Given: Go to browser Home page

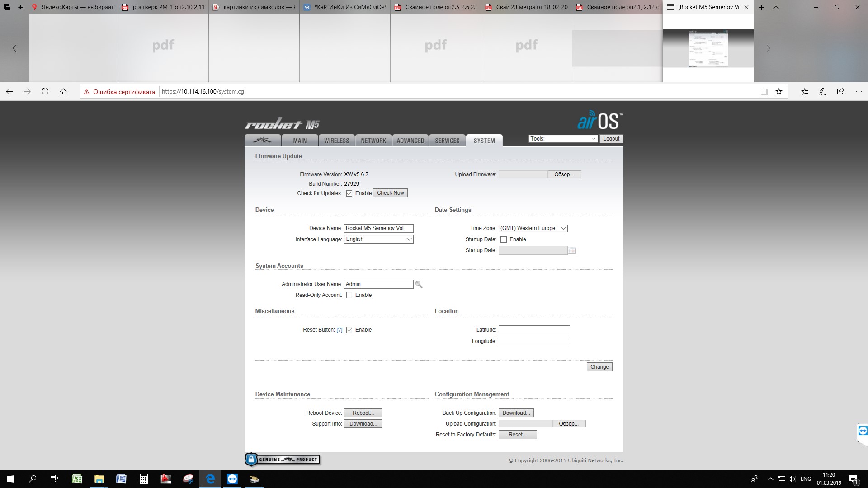Looking at the screenshot, I should (x=63, y=91).
